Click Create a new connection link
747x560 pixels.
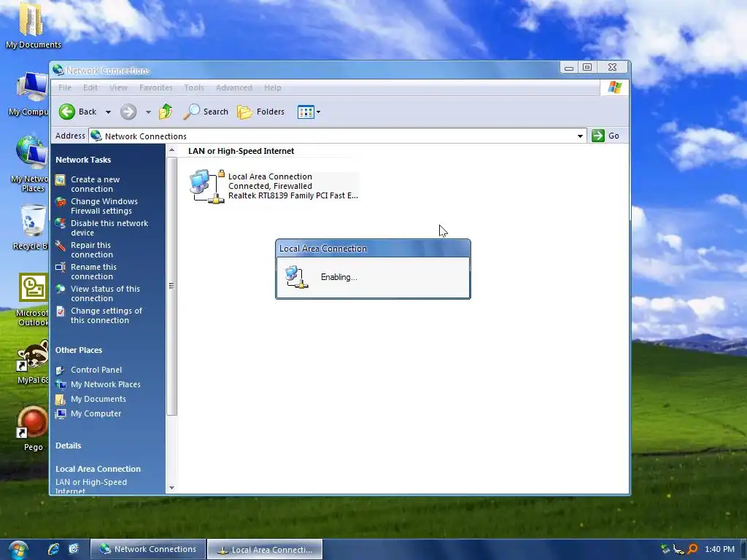96,184
